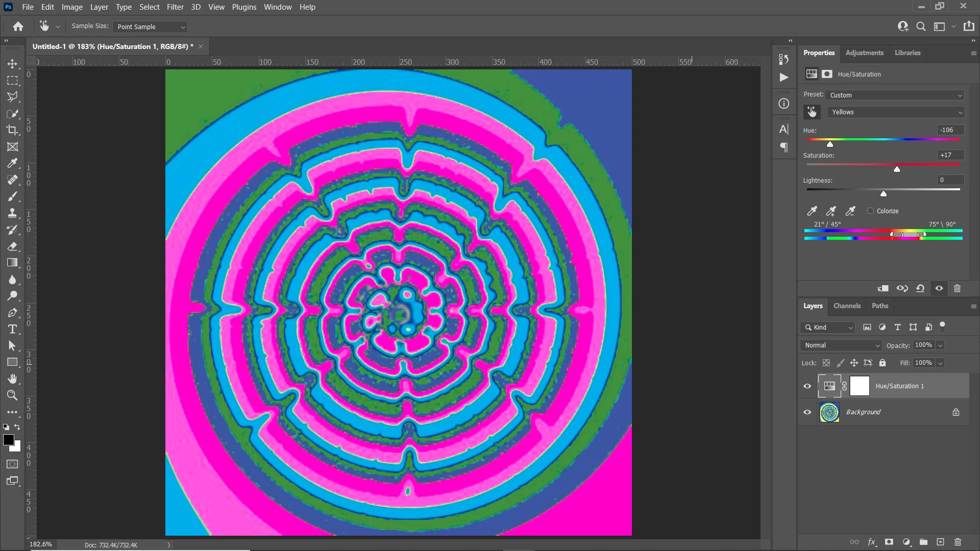Hide the Background layer visibility eye
This screenshot has width=980, height=551.
pos(807,412)
